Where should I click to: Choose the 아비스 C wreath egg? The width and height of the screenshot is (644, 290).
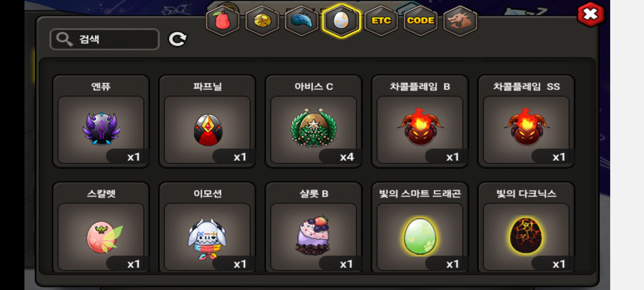coord(313,121)
